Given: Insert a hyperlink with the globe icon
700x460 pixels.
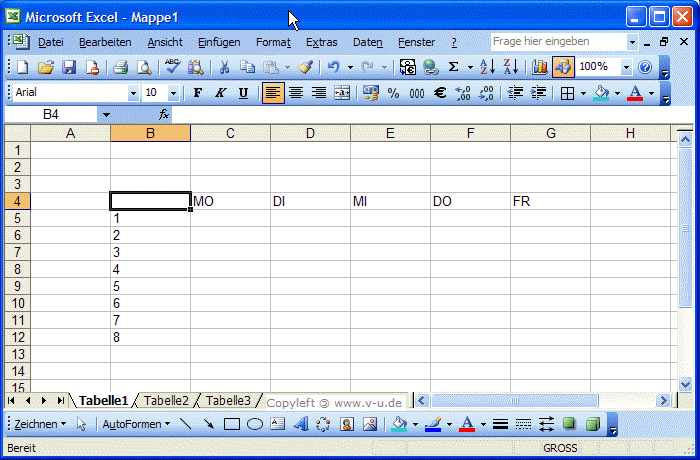Looking at the screenshot, I should pos(430,67).
